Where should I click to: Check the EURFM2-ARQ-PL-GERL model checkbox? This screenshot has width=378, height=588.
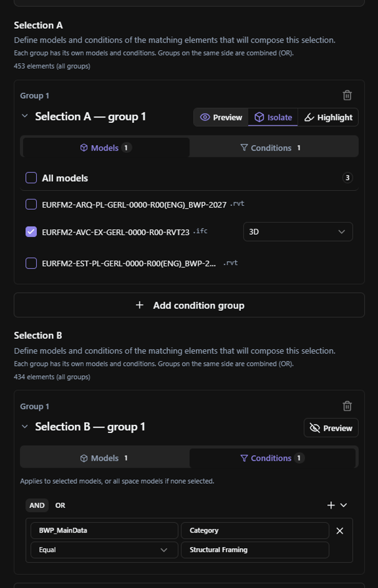tap(31, 205)
